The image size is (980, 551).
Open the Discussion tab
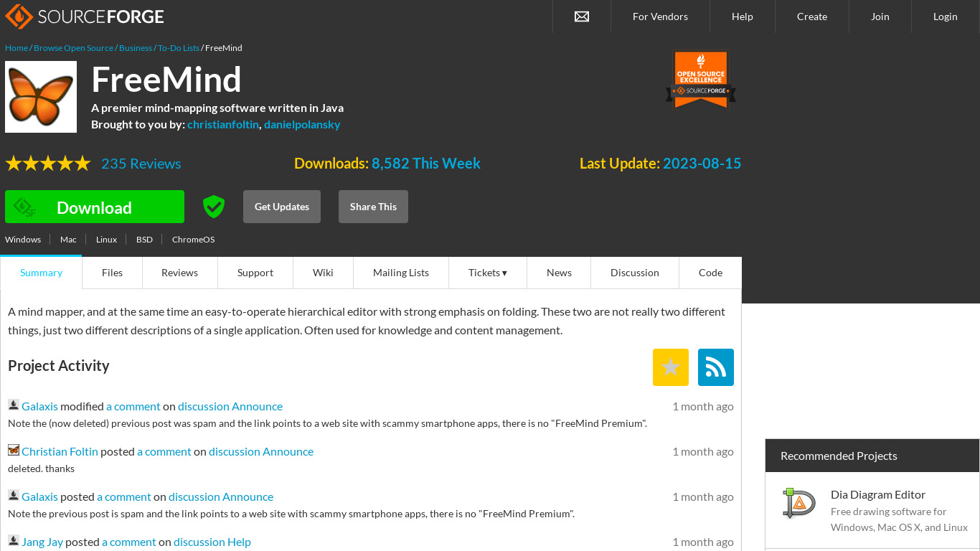(x=635, y=273)
